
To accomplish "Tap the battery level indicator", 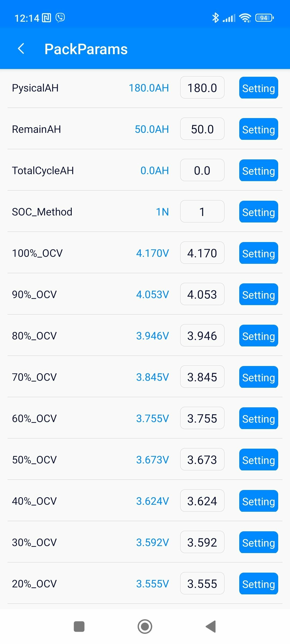I will [x=264, y=18].
